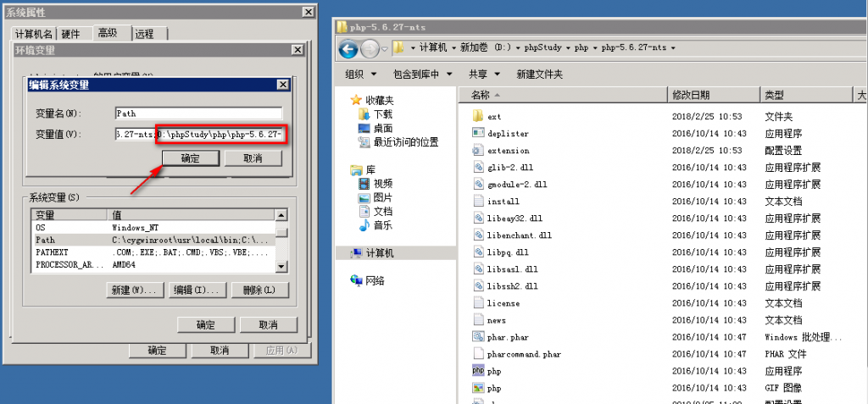Sort files by the 名称 column header

pyautogui.click(x=563, y=95)
